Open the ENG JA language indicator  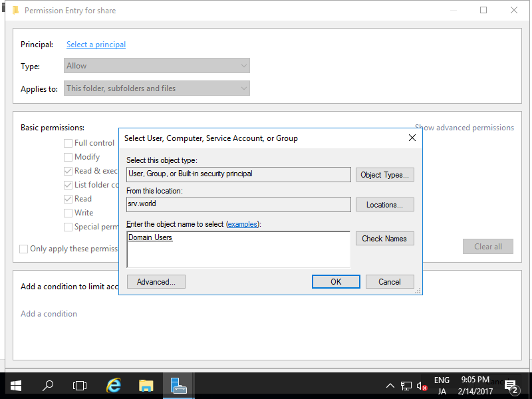pyautogui.click(x=442, y=386)
